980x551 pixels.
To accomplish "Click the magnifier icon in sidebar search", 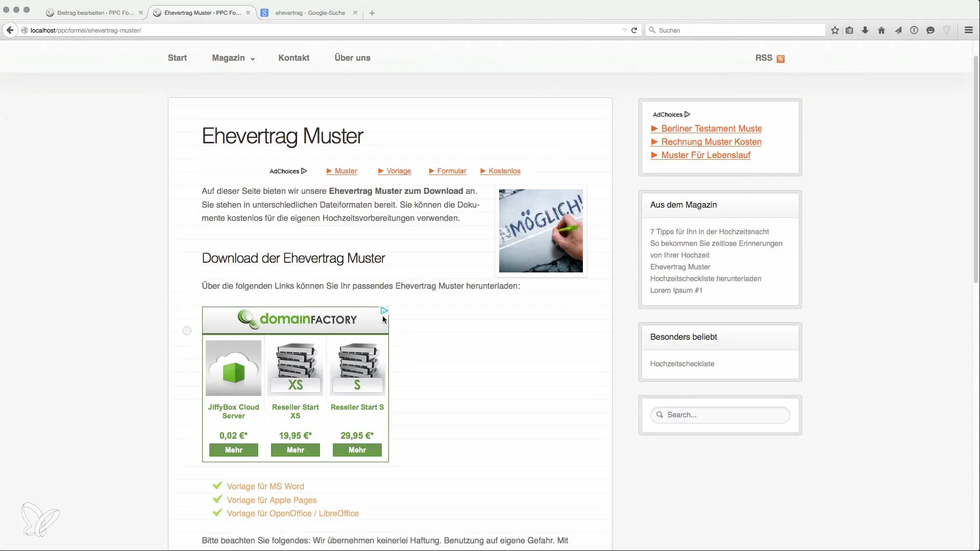I will click(659, 415).
